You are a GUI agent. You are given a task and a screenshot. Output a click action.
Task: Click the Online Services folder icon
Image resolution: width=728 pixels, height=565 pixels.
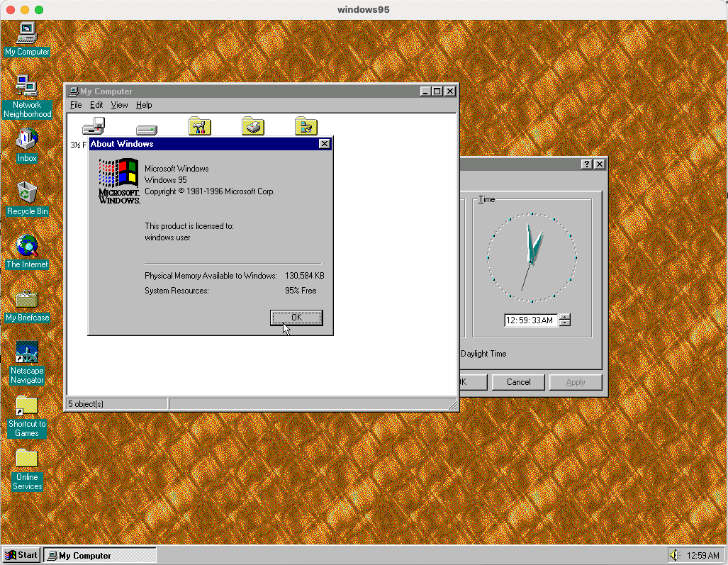pos(27,458)
